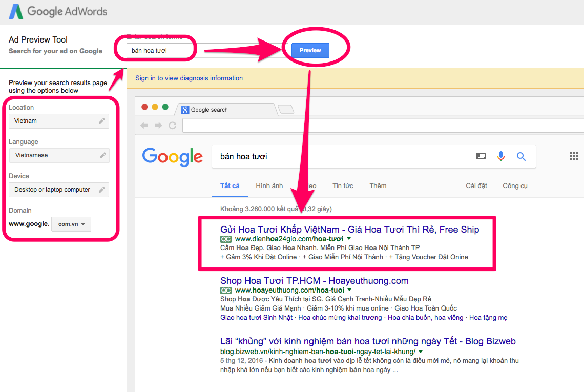584x392 pixels.
Task: Expand dienhoa24gio URL dropdown arrow
Action: click(349, 238)
